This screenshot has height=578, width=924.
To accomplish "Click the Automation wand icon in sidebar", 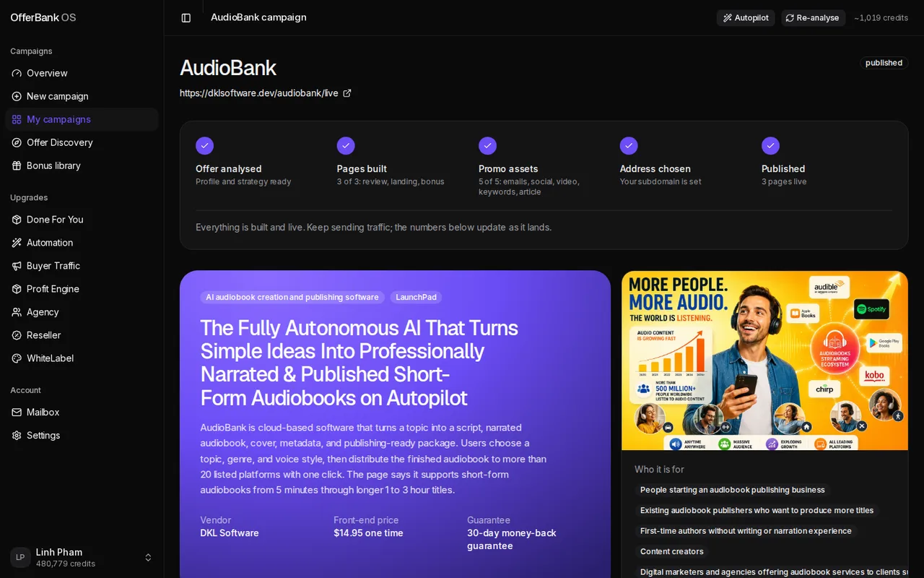I will 17,243.
